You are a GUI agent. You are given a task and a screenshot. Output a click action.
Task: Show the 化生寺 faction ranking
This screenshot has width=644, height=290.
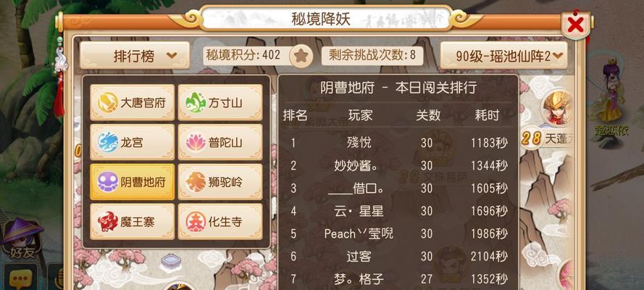(220, 221)
